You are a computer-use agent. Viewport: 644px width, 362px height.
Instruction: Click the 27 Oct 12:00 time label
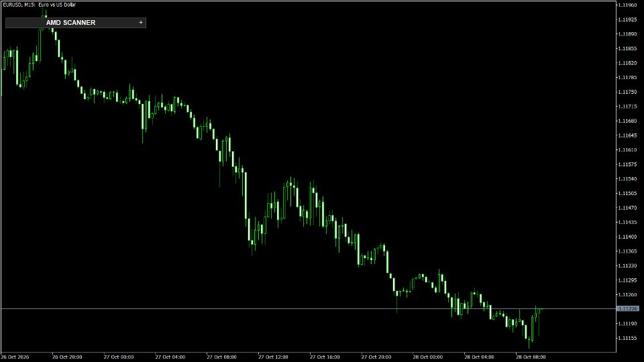click(273, 357)
